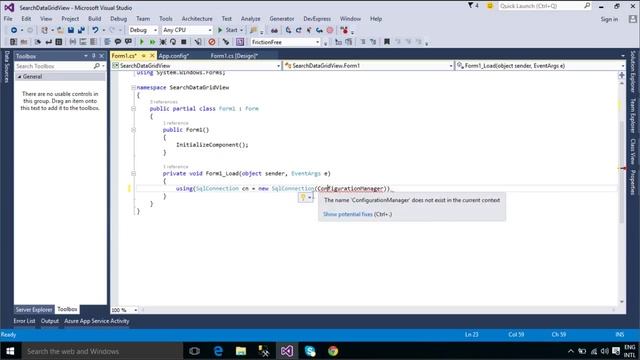
Task: Collapse the public partial class Form1 block
Action: (x=133, y=109)
